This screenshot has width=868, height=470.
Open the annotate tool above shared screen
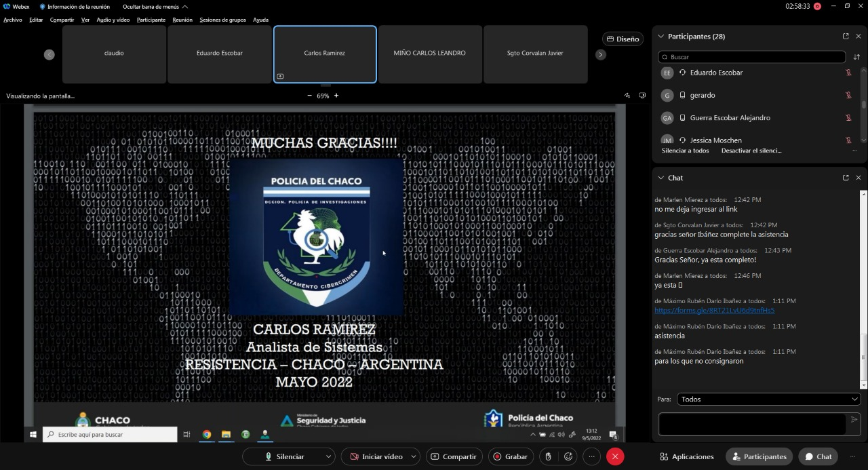[x=627, y=96]
